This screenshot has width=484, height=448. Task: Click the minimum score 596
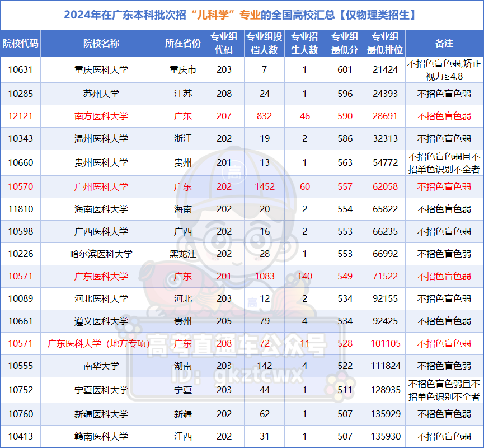point(345,94)
